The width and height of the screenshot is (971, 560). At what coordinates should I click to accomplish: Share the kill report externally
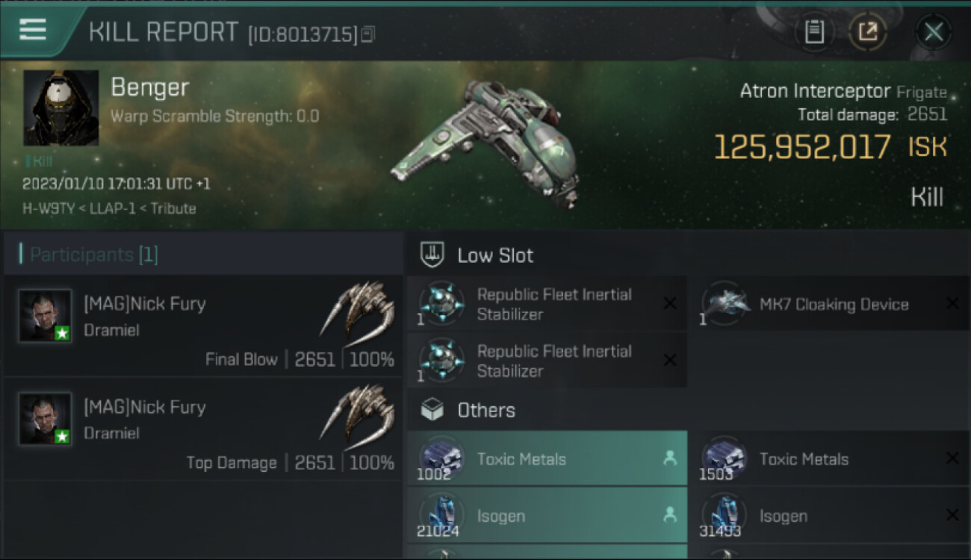(867, 31)
